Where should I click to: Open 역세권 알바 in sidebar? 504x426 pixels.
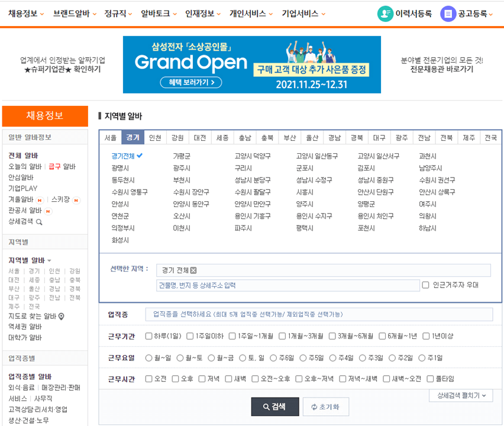click(25, 327)
